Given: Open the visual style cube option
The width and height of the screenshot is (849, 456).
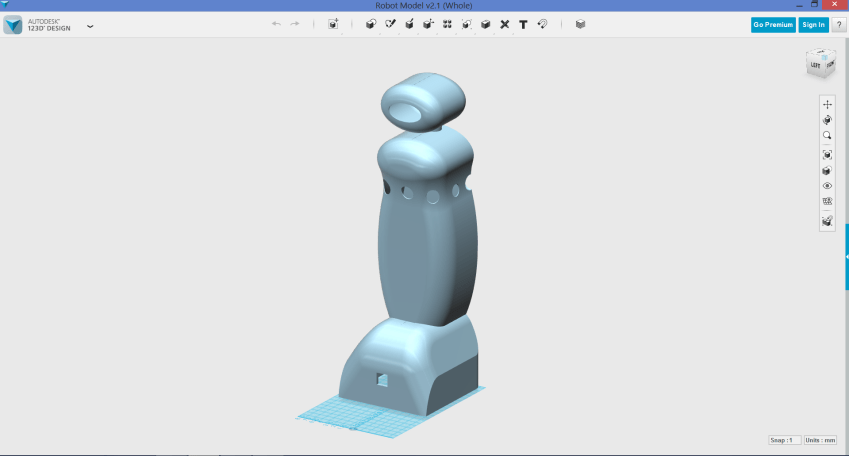Looking at the screenshot, I should coord(827,171).
